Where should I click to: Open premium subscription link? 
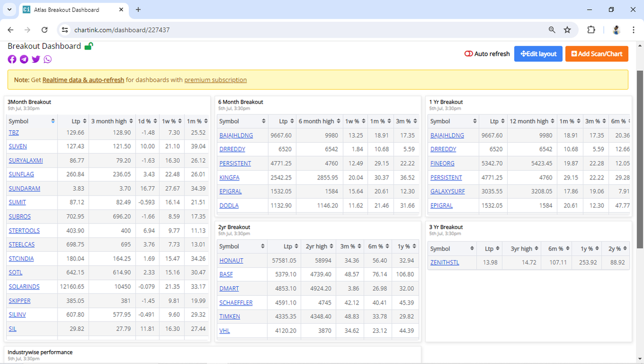click(x=215, y=80)
